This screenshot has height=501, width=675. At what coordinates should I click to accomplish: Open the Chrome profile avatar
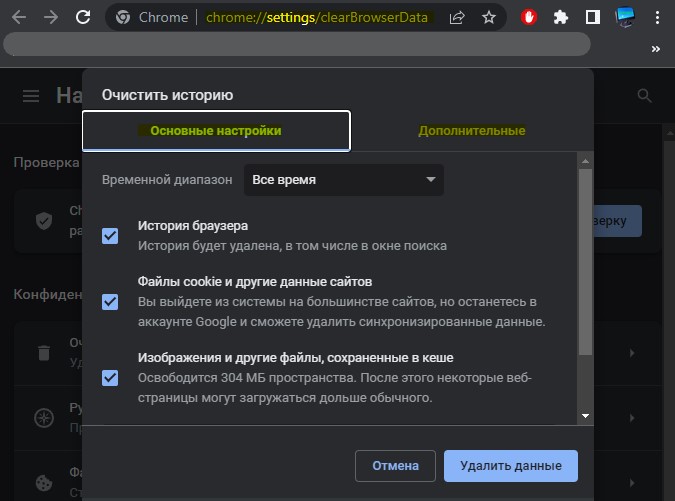click(625, 18)
